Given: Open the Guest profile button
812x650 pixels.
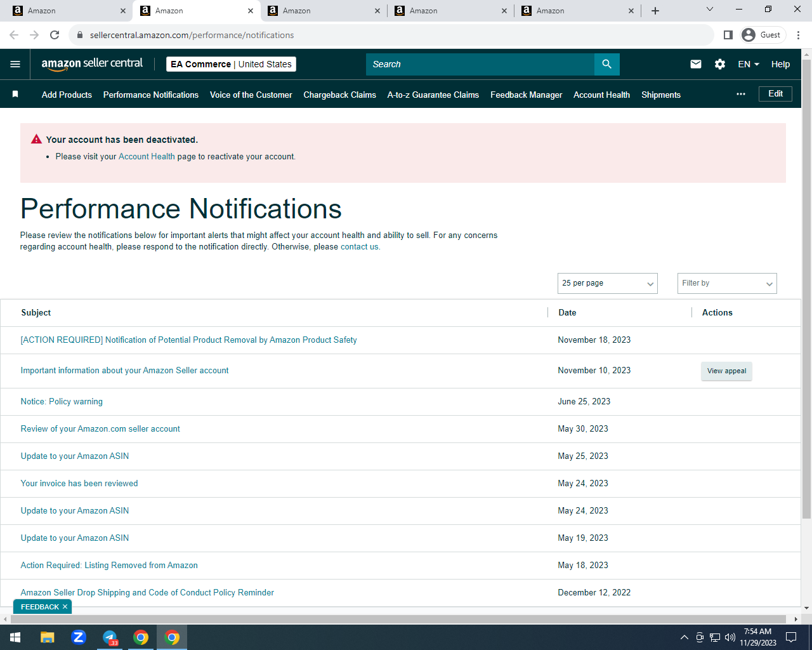Looking at the screenshot, I should pos(763,35).
